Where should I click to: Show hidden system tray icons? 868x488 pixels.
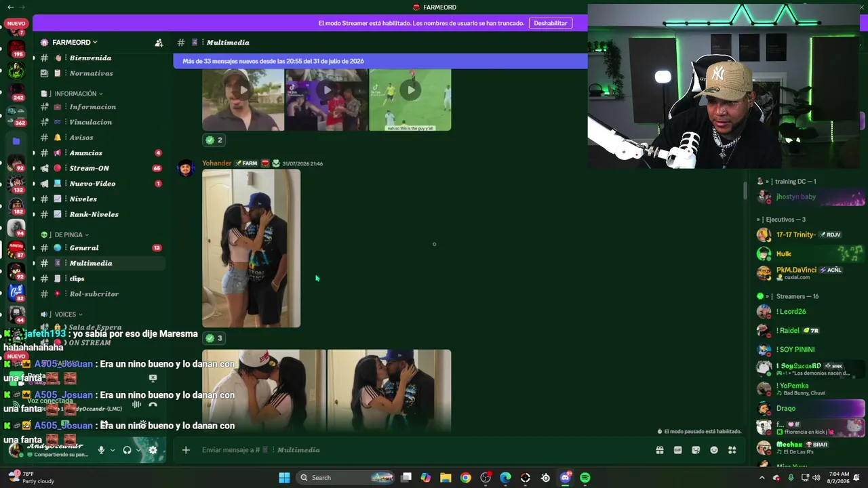762,478
